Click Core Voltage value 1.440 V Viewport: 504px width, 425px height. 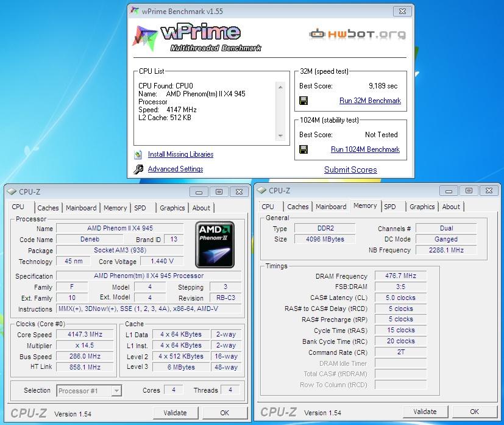pyautogui.click(x=162, y=261)
